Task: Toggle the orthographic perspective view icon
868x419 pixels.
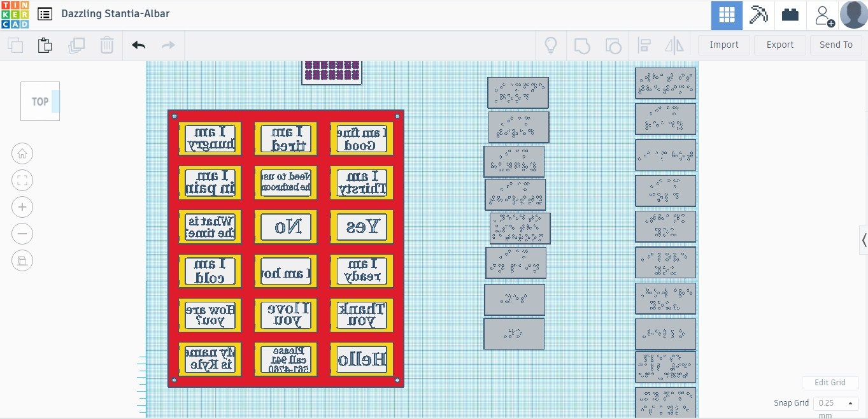Action: (x=22, y=260)
